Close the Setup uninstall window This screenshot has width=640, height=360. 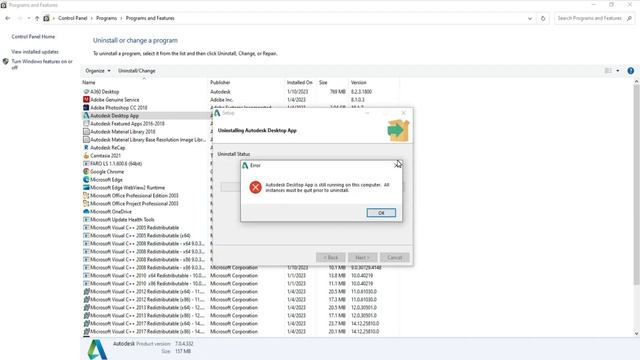coord(404,113)
